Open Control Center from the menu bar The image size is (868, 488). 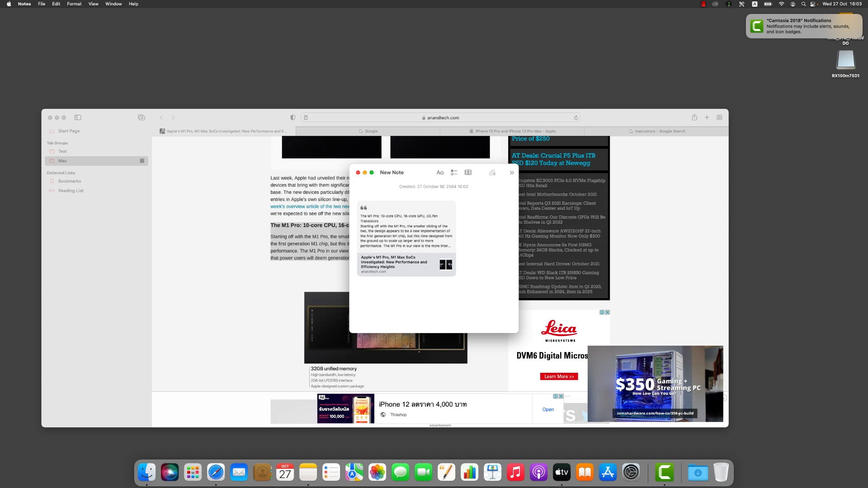coord(813,4)
